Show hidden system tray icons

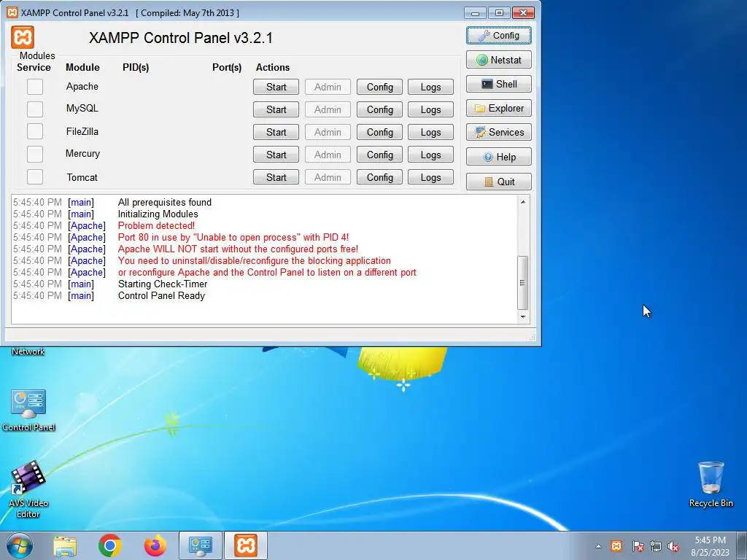598,546
